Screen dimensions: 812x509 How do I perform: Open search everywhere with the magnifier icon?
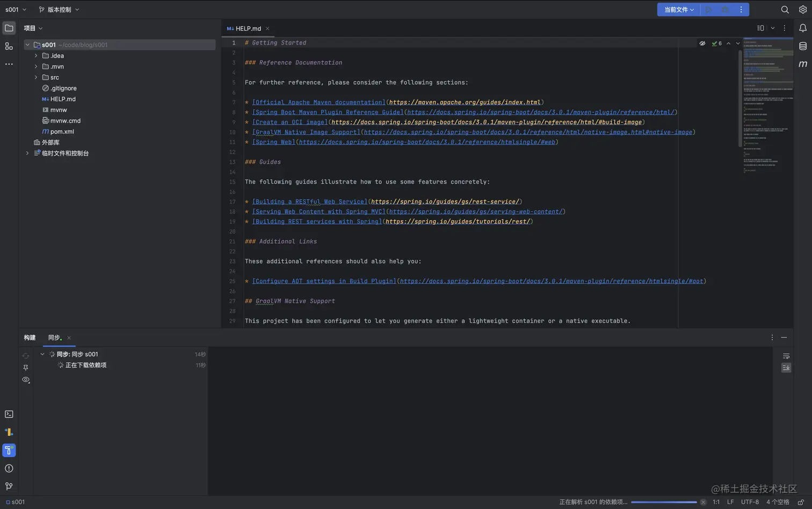coord(785,9)
